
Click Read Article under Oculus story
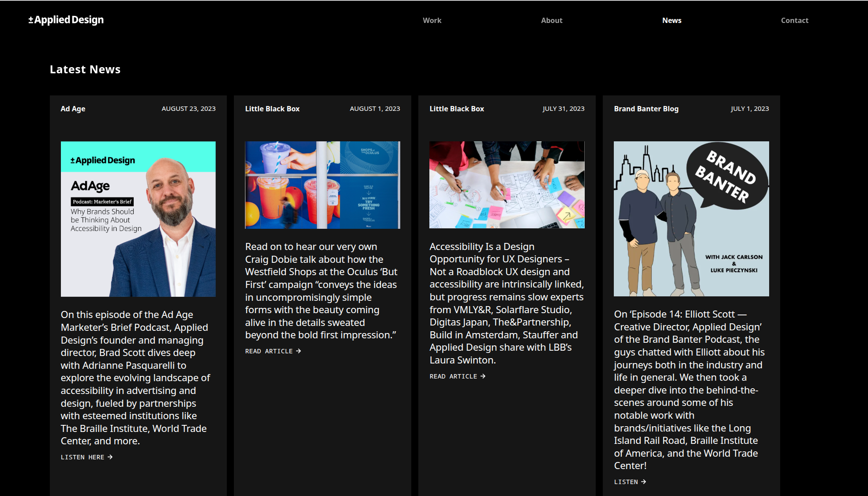[x=273, y=351]
